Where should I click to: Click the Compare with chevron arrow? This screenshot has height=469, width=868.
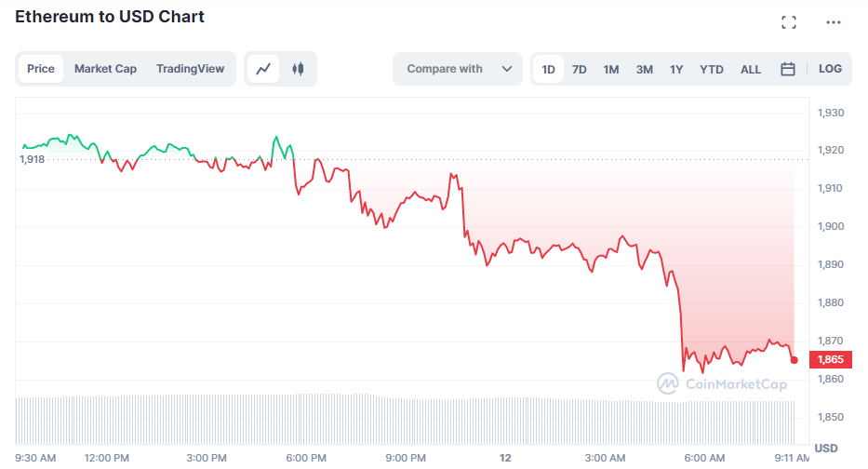pos(507,69)
